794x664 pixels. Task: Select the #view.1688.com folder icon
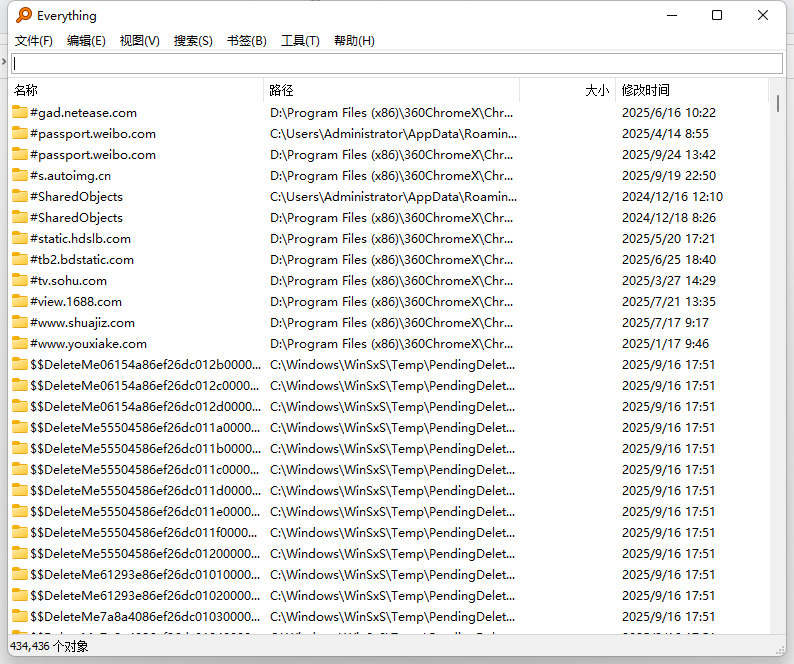click(20, 301)
